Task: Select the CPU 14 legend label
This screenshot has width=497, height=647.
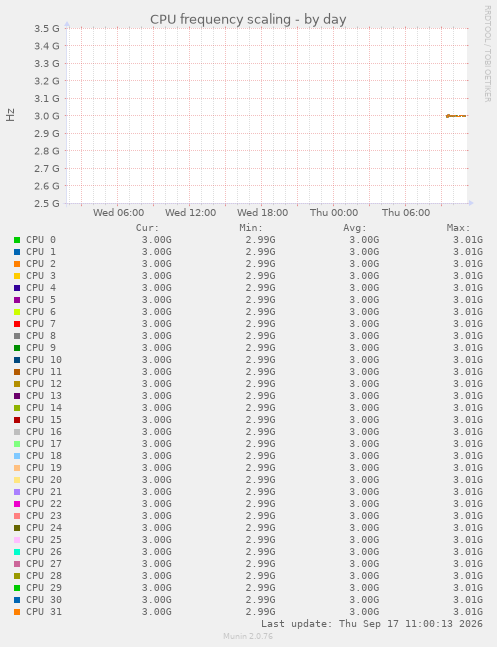Action: 44,408
